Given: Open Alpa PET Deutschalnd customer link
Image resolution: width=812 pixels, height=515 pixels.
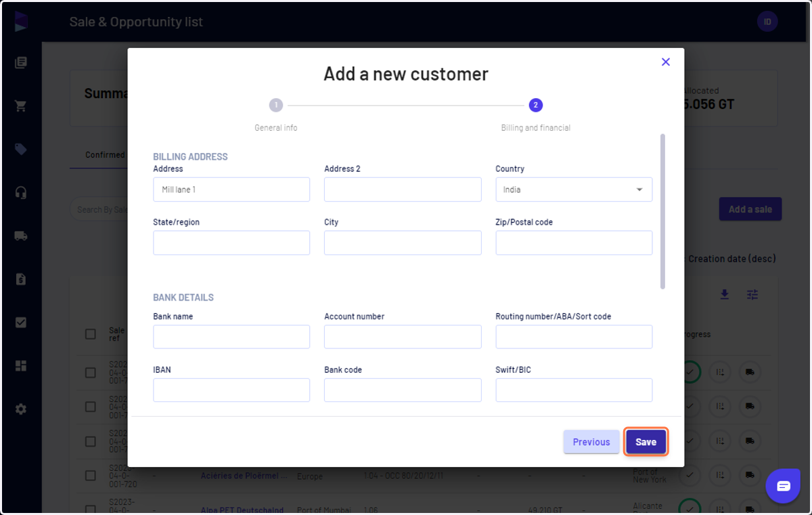Looking at the screenshot, I should [x=241, y=510].
